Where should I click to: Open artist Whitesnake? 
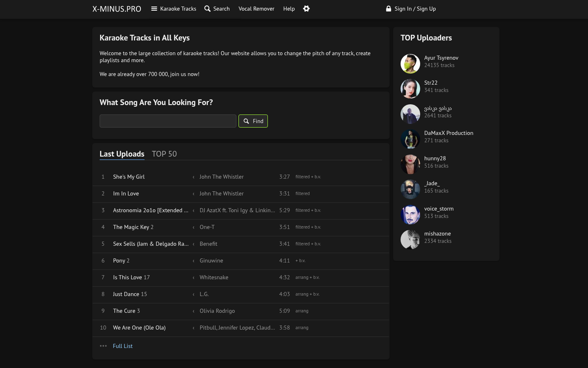214,277
